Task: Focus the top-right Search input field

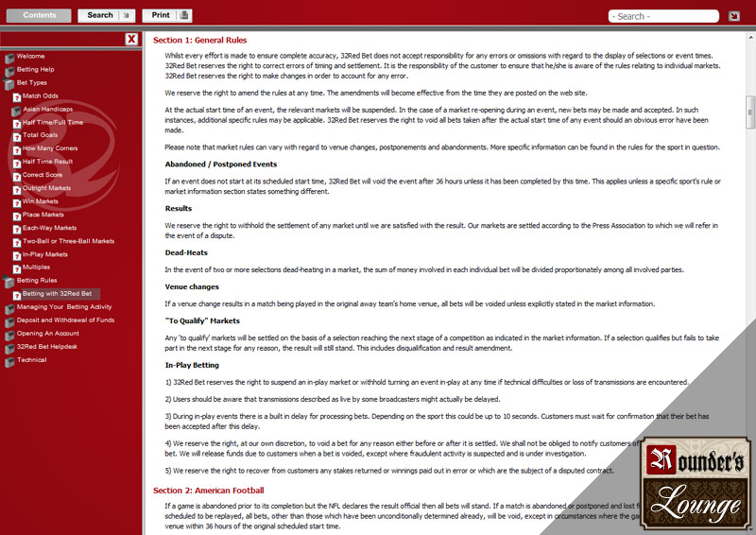Action: tap(663, 16)
